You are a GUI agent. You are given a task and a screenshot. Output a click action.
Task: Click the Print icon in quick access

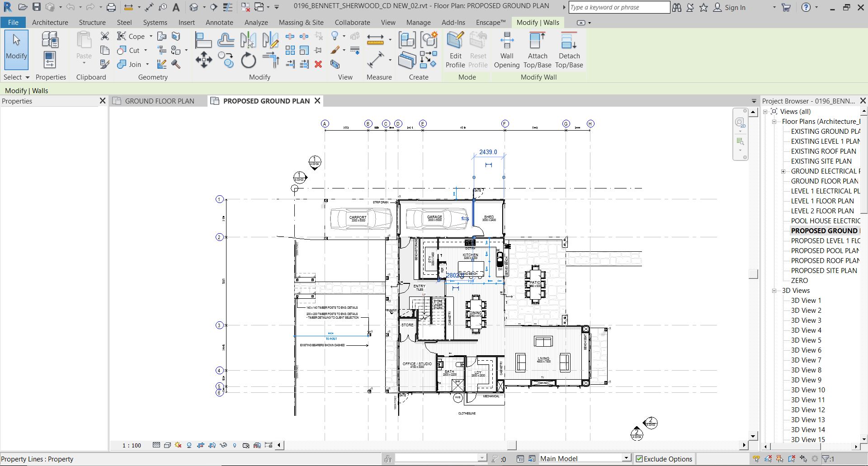point(111,7)
